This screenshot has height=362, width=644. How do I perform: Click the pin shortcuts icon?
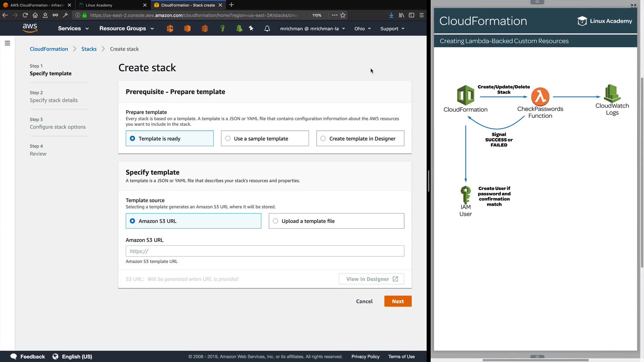pyautogui.click(x=251, y=28)
